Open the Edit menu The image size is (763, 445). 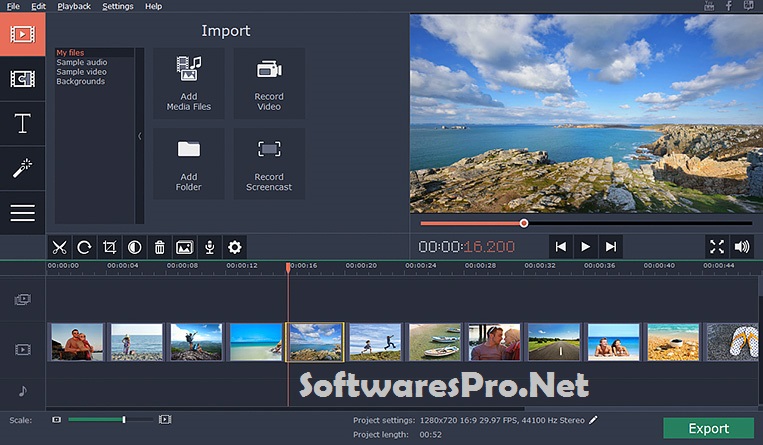38,6
